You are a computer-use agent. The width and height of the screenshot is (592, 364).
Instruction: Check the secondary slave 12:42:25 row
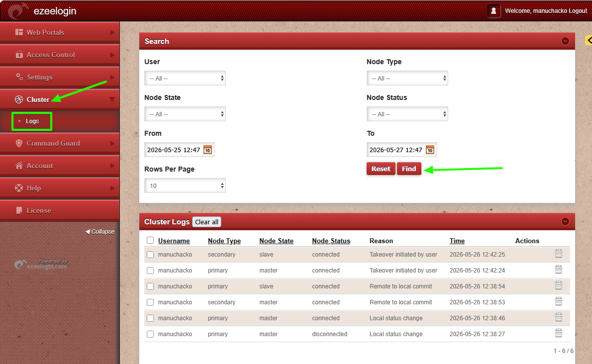(x=150, y=255)
